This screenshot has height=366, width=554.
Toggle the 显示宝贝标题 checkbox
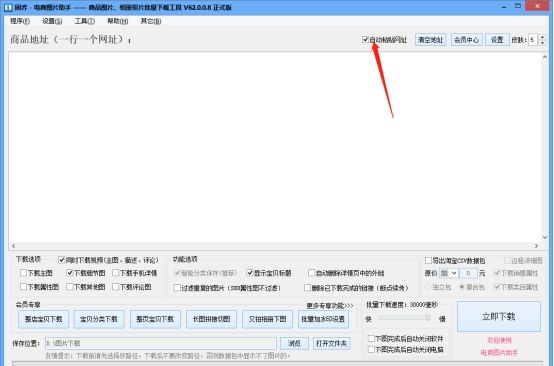tap(250, 273)
